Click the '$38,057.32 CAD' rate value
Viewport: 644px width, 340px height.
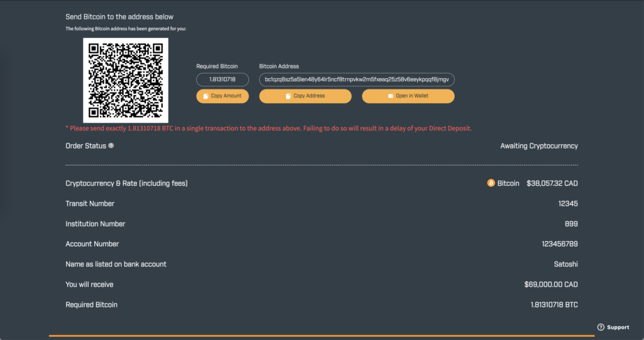coord(552,183)
